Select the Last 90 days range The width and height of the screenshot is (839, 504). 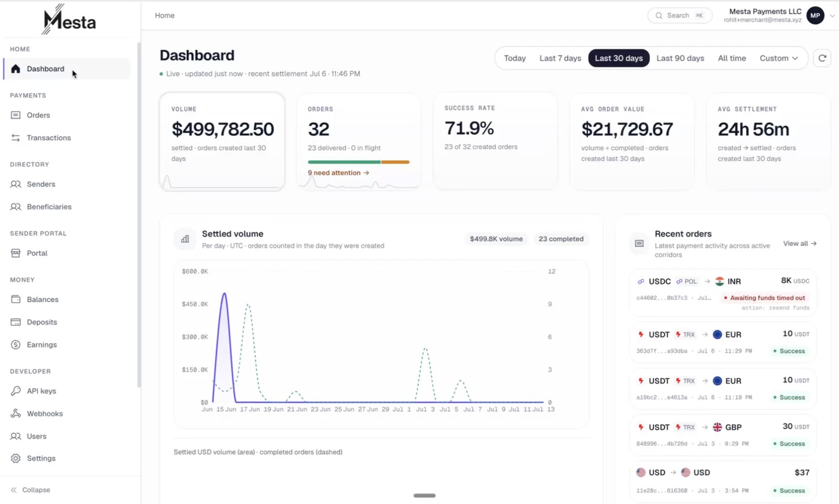tap(680, 58)
